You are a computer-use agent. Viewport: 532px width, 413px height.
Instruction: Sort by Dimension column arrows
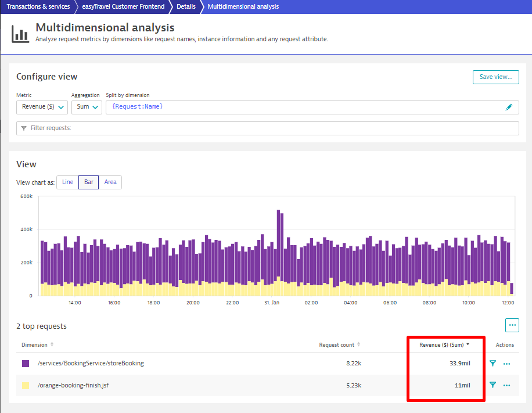click(52, 345)
